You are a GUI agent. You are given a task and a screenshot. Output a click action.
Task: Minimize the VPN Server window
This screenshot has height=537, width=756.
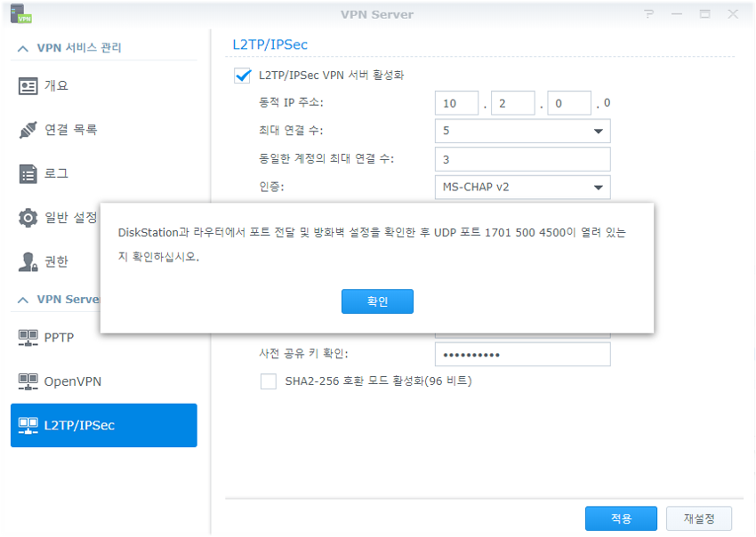(677, 14)
